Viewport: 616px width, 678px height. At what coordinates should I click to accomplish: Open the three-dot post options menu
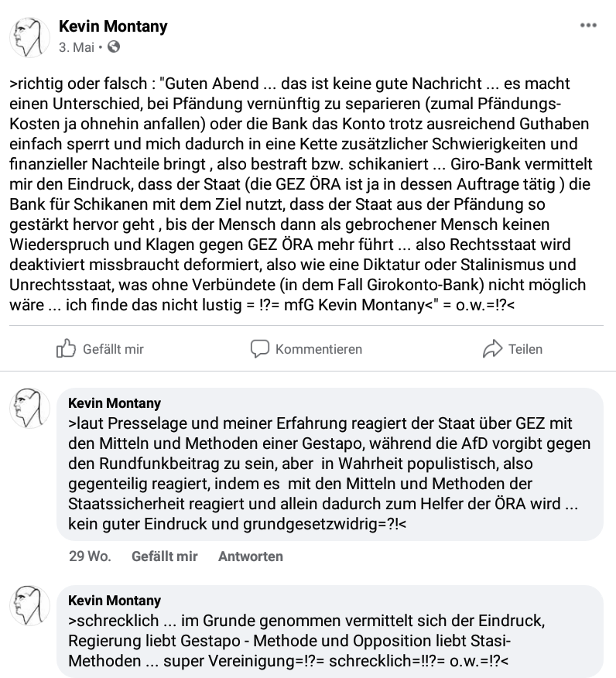click(588, 26)
